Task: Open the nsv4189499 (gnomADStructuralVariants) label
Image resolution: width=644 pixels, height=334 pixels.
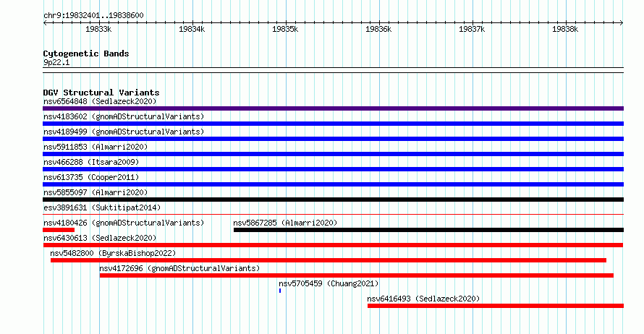Action: [x=124, y=132]
